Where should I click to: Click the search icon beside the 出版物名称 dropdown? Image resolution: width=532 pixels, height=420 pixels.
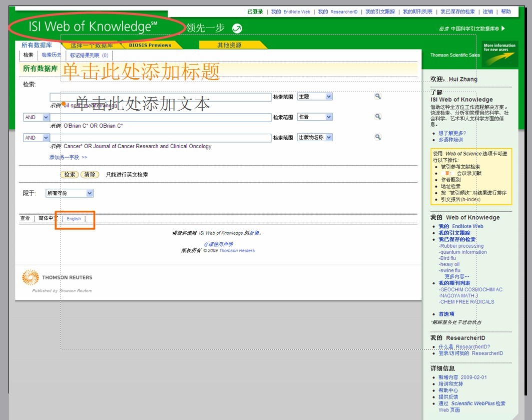coord(378,137)
